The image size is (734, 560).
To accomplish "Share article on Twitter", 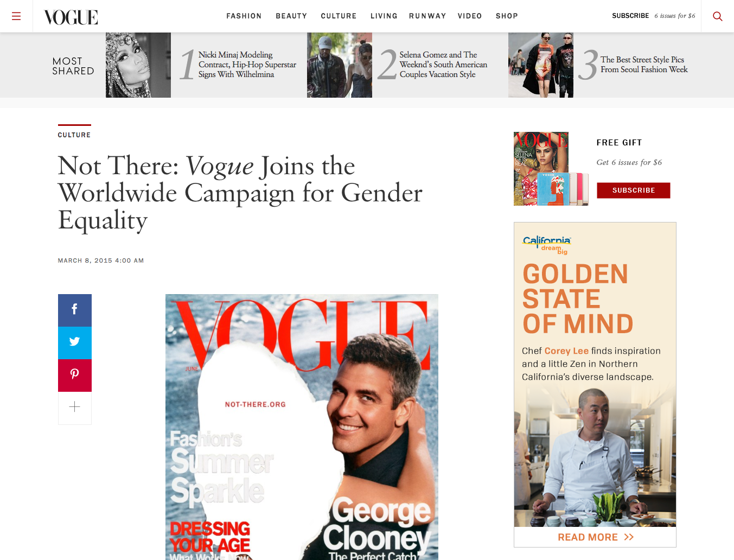I will click(x=75, y=343).
